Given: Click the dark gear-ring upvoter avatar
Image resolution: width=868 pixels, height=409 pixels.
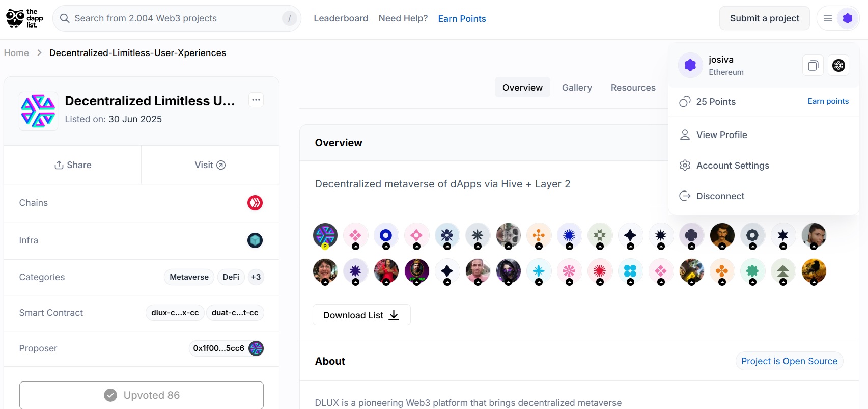Looking at the screenshot, I should pyautogui.click(x=752, y=235).
